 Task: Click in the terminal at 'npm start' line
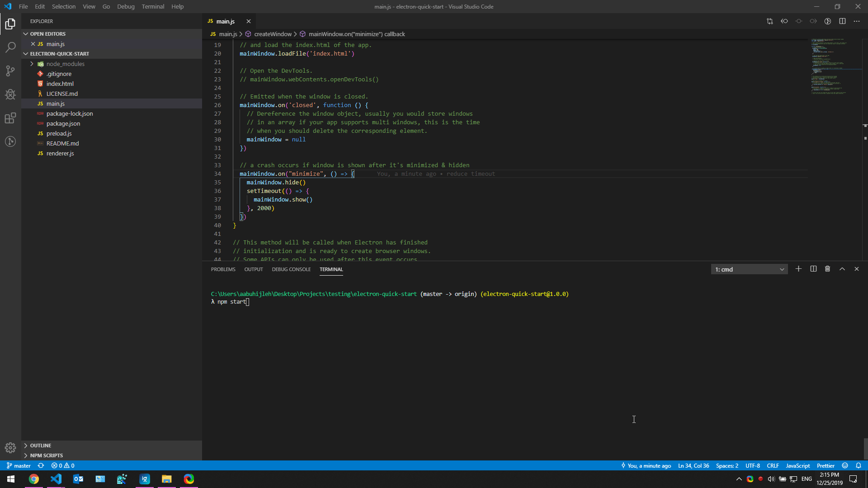[x=231, y=302]
